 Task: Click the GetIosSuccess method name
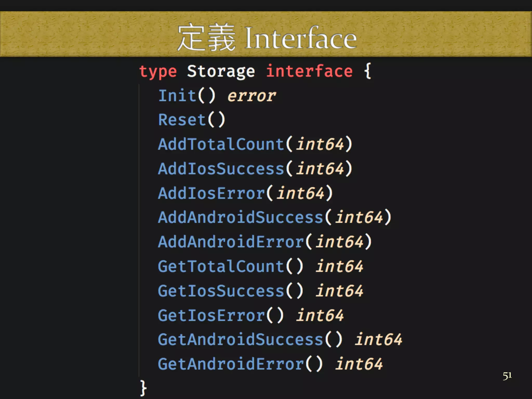click(x=221, y=291)
